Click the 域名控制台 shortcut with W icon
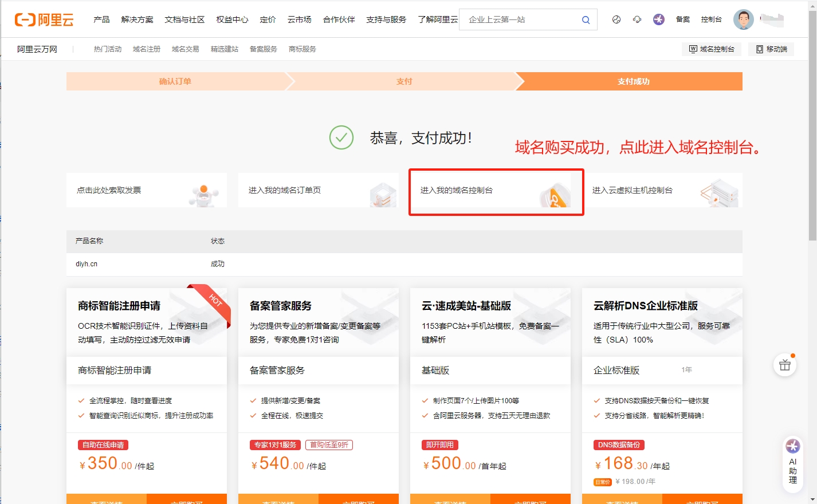This screenshot has width=817, height=504. click(x=711, y=49)
